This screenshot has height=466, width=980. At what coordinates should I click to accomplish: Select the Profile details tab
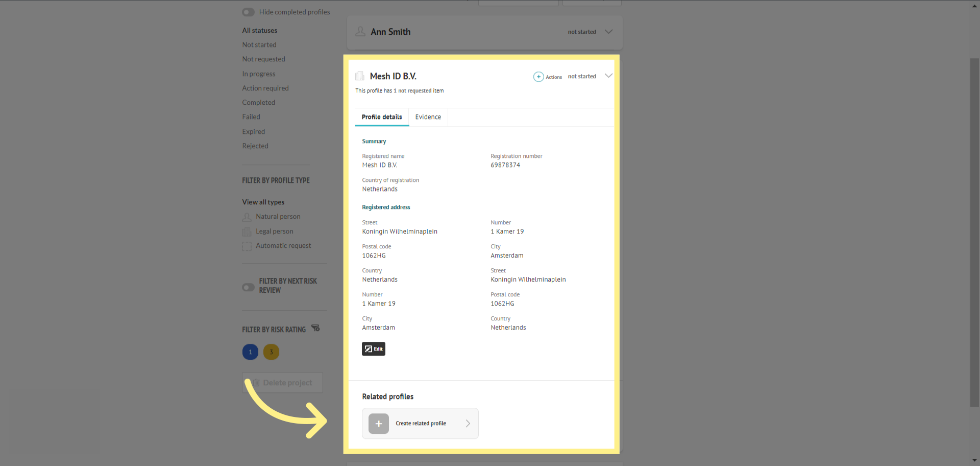[x=381, y=116]
